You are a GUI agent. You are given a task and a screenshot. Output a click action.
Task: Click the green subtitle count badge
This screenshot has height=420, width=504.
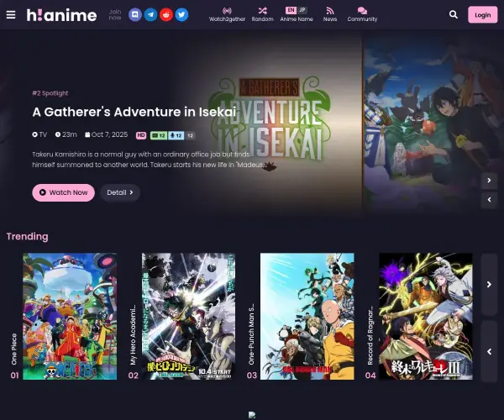pos(159,135)
